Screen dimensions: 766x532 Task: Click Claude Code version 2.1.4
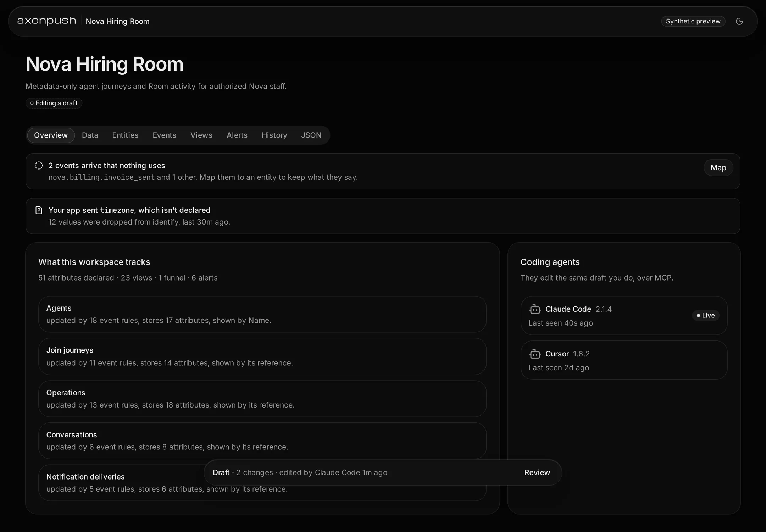point(604,309)
